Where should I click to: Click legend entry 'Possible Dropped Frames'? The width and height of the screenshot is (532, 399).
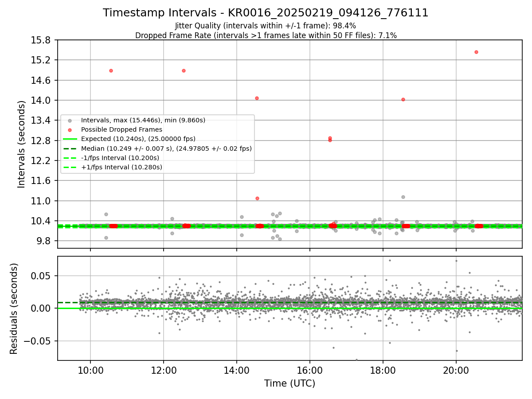tap(121, 129)
